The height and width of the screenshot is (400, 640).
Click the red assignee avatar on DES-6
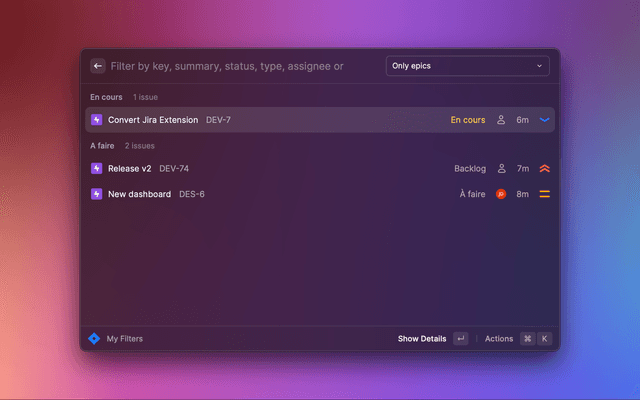coord(501,194)
